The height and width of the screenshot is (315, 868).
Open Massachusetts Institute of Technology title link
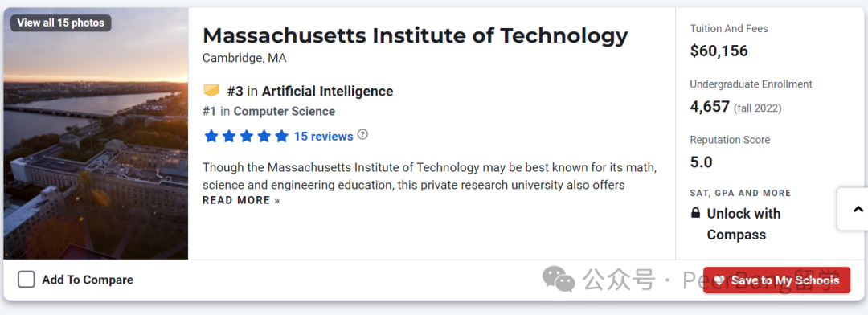click(416, 36)
